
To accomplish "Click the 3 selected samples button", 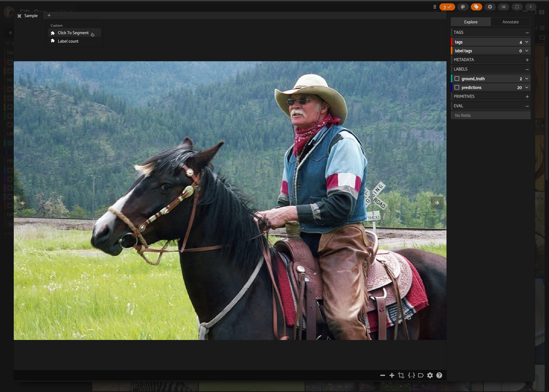I will (x=447, y=7).
